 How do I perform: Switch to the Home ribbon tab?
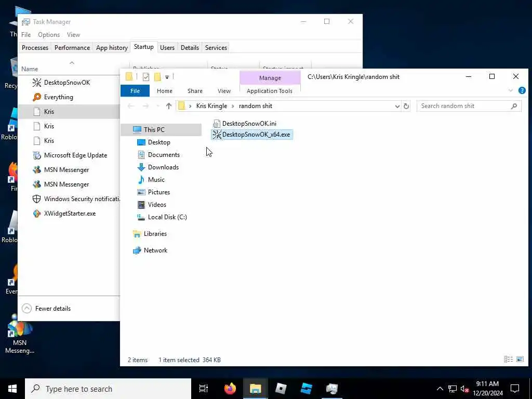[x=165, y=91]
